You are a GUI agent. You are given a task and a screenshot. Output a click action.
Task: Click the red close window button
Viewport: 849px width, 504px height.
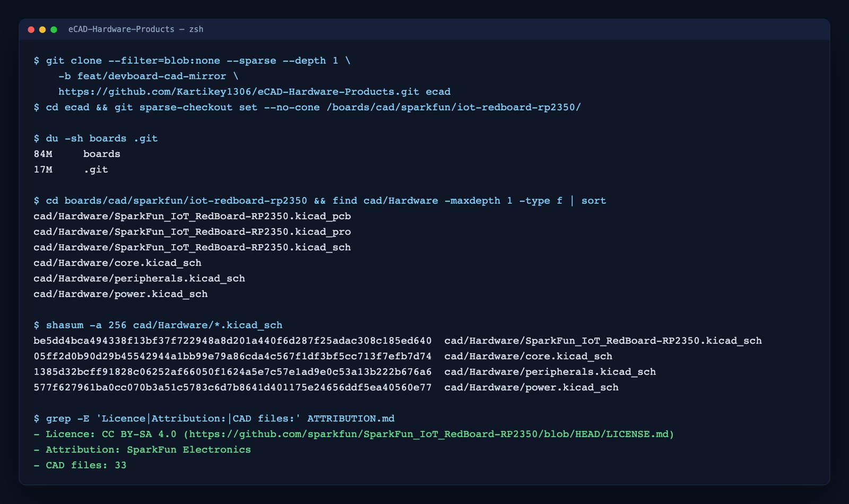point(31,30)
